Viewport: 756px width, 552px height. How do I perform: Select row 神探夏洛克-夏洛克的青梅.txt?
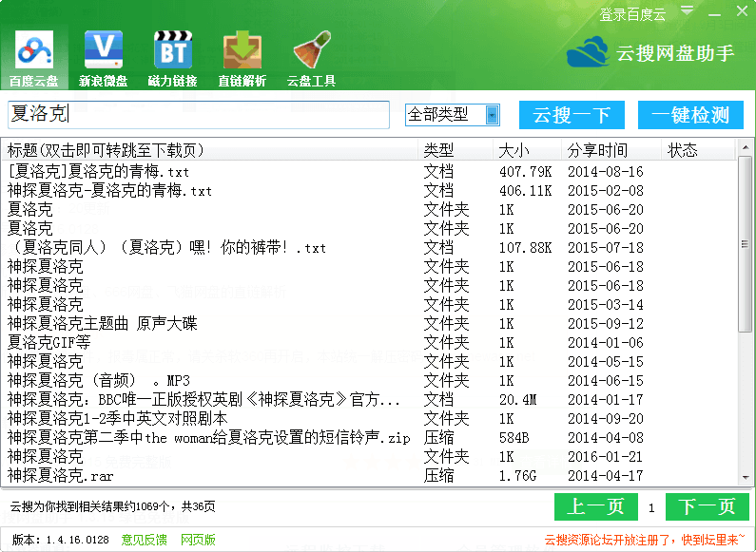point(370,191)
